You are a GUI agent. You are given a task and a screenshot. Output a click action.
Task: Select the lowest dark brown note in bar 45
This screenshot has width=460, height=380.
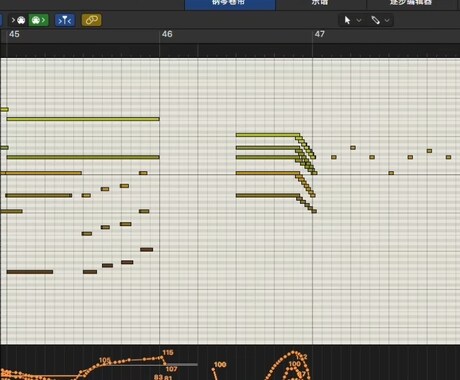tap(30, 272)
